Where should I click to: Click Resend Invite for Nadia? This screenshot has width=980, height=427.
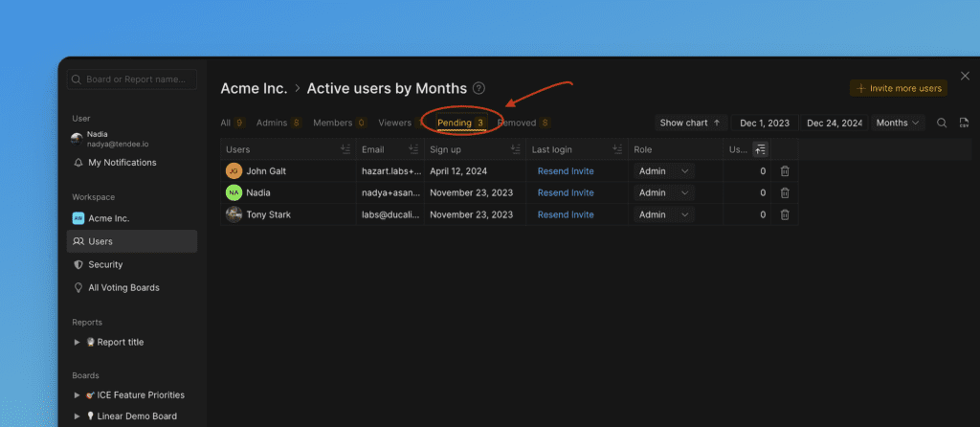click(566, 193)
